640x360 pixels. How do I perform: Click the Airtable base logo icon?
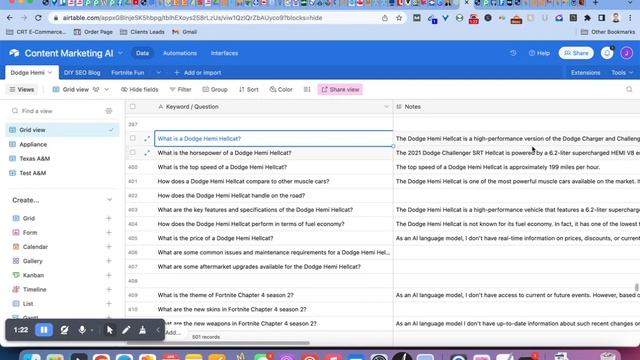14,53
